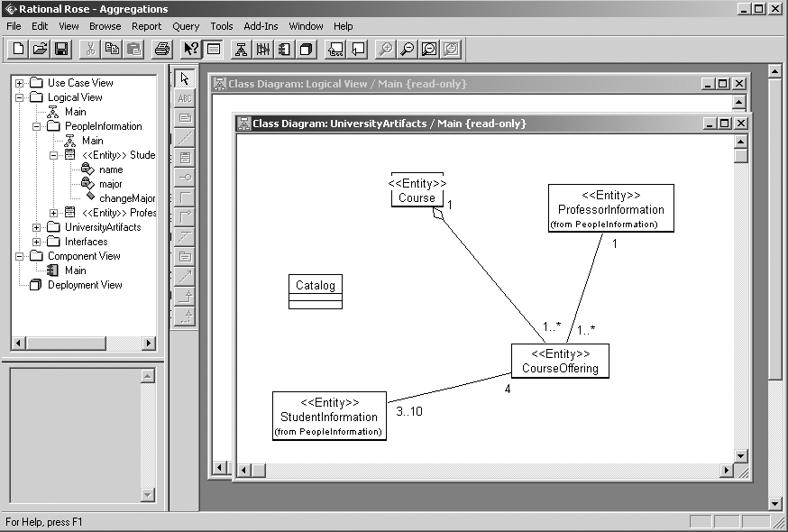Open a model file from toolbar
Image resolution: width=788 pixels, height=532 pixels.
click(40, 50)
